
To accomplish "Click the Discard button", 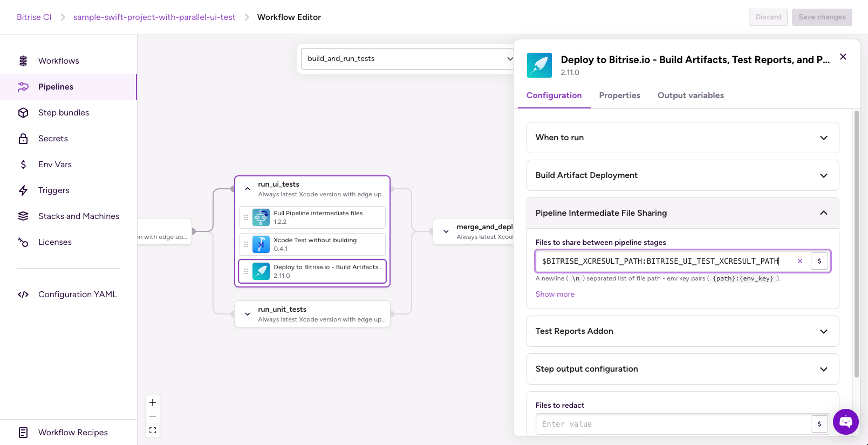I will [x=768, y=17].
